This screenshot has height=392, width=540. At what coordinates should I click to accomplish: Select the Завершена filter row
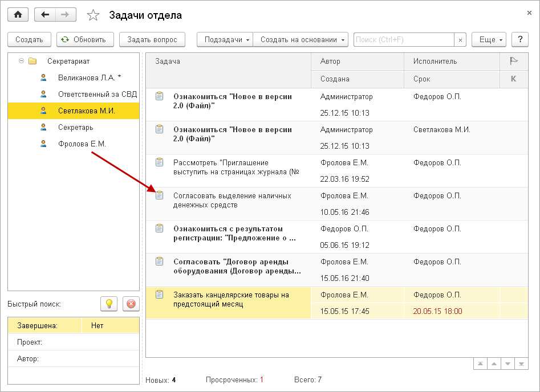(x=74, y=325)
